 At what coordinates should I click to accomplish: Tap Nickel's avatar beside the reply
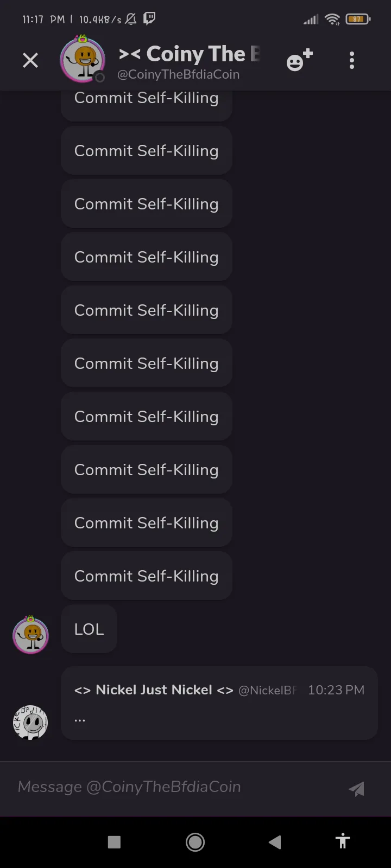click(x=30, y=722)
